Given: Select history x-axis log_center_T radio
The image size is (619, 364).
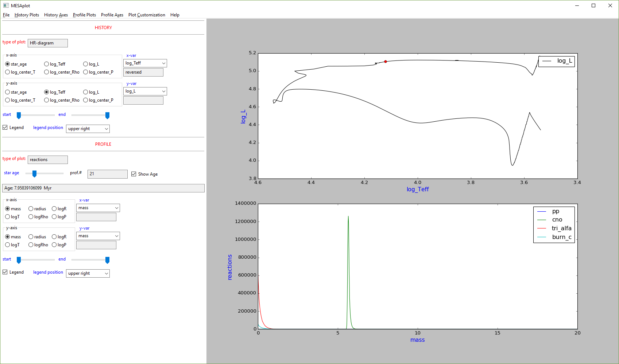Looking at the screenshot, I should click(x=7, y=72).
